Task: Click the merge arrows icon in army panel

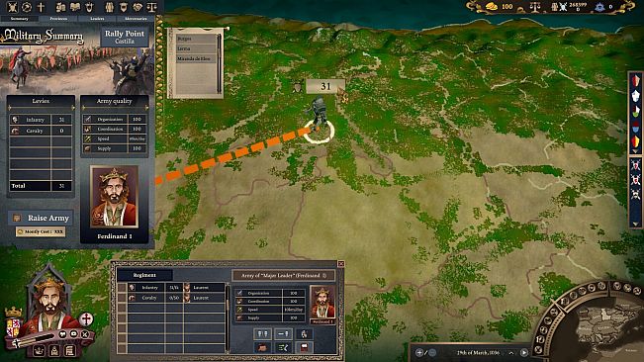Action: [x=283, y=347]
